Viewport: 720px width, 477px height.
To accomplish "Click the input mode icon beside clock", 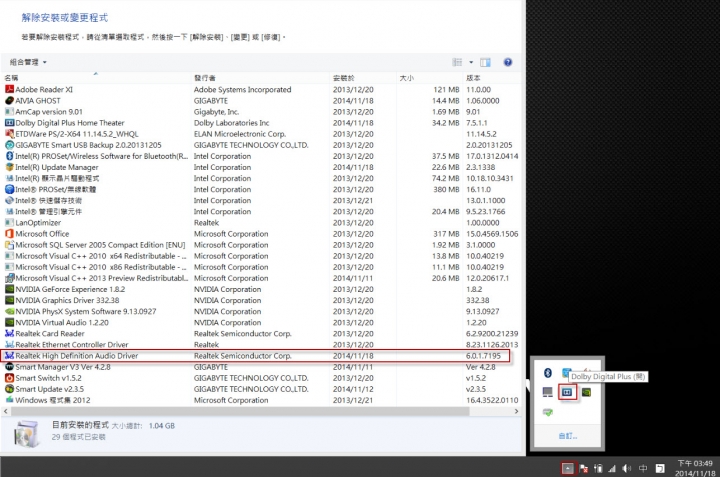I will (x=659, y=468).
